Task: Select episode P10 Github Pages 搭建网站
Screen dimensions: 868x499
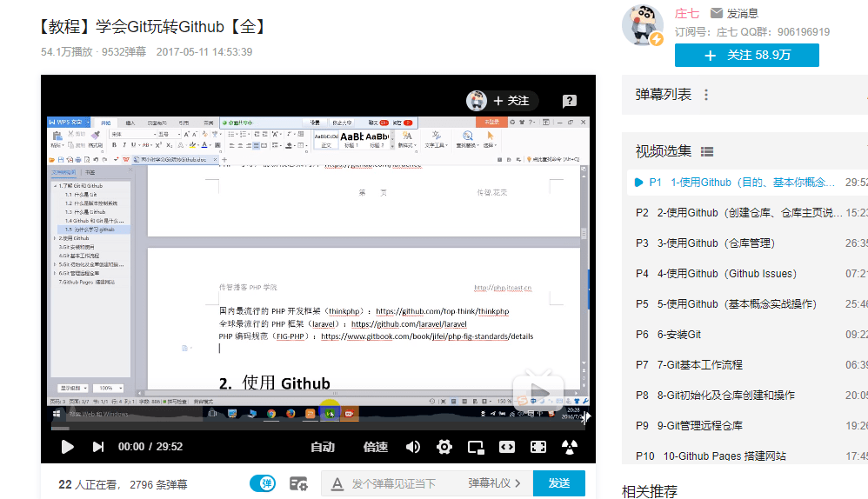Action: [x=747, y=456]
